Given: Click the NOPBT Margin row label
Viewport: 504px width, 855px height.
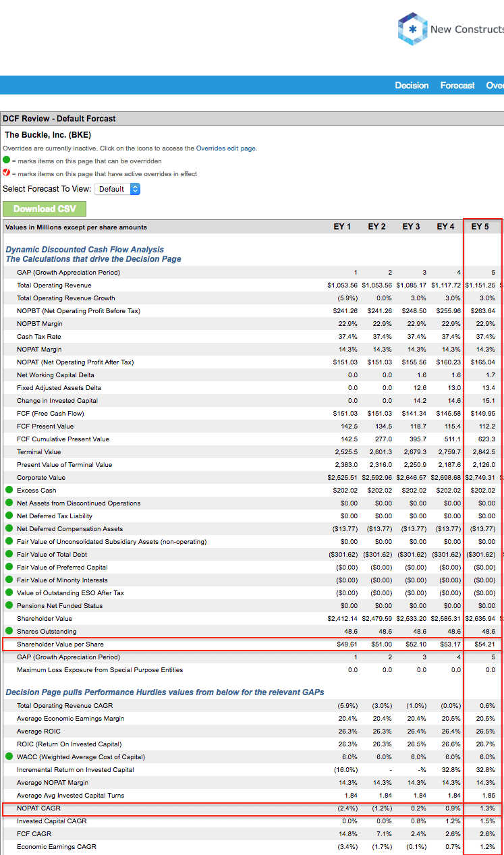Looking at the screenshot, I should click(x=40, y=323).
